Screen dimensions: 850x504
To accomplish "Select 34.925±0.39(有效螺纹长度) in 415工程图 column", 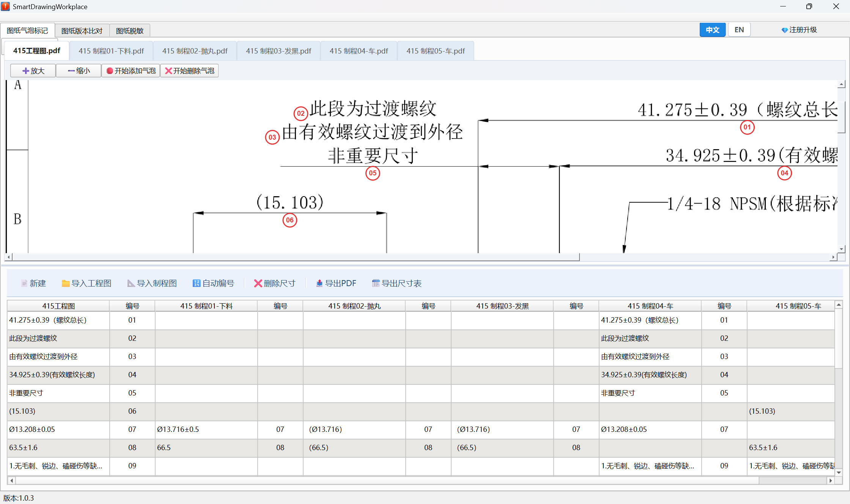I will [58, 375].
